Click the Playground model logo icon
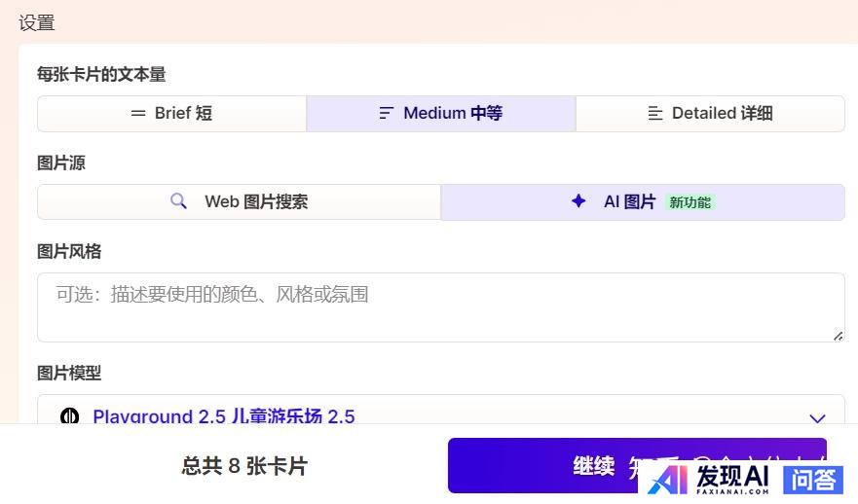858x504 pixels. 69,416
